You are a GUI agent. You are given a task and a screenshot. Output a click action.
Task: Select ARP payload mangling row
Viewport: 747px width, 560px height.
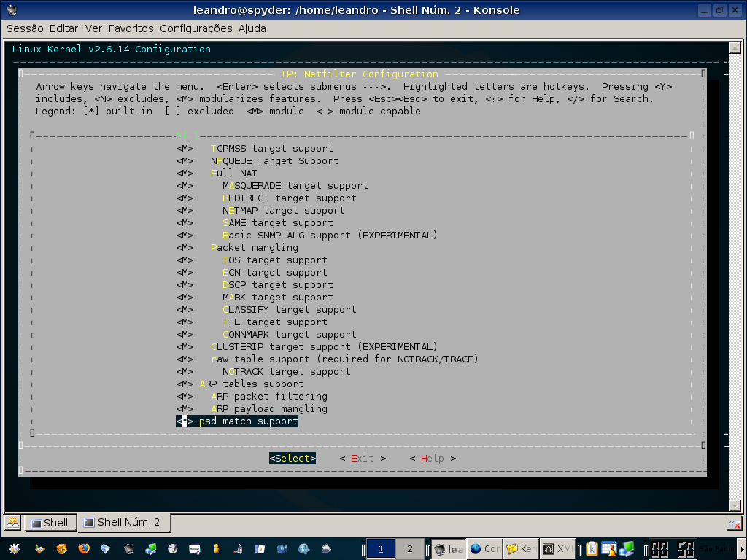[252, 408]
